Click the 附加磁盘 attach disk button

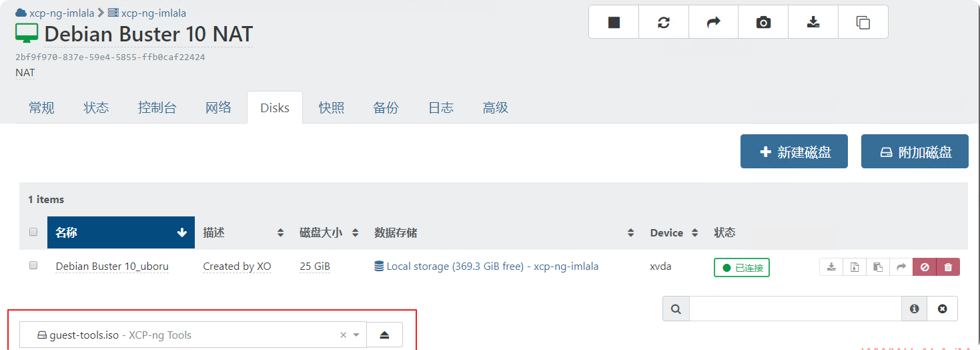[915, 152]
